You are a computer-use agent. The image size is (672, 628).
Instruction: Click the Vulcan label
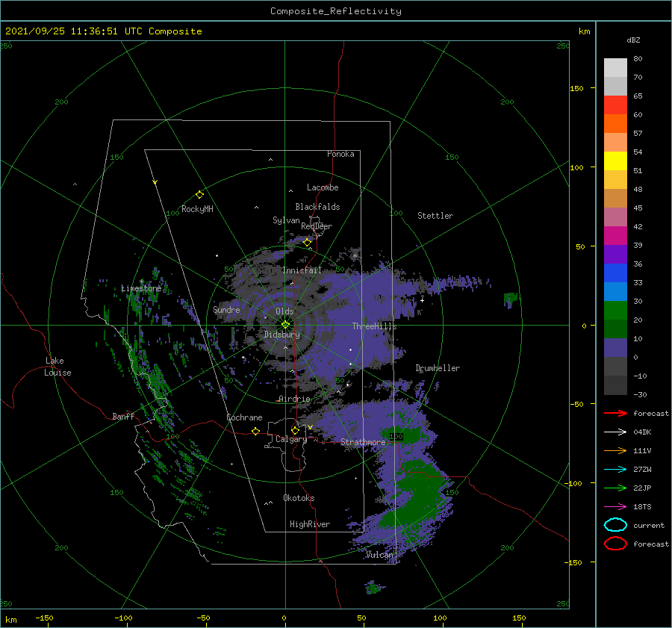[x=379, y=555]
